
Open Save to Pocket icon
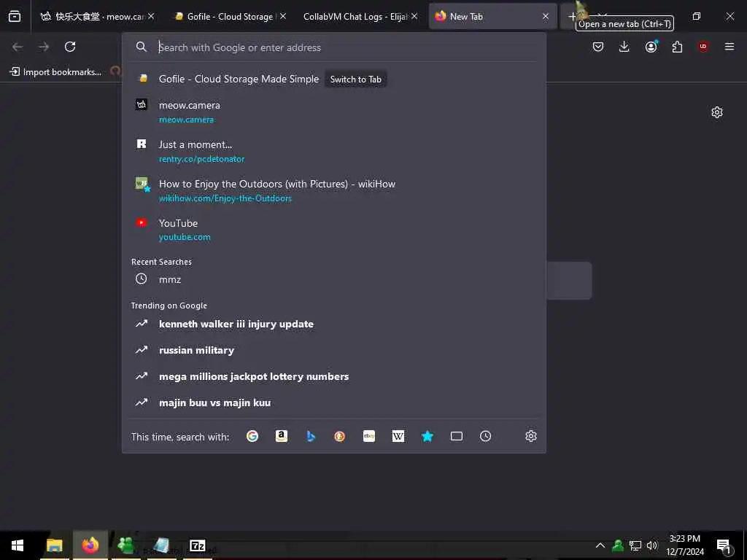click(x=598, y=47)
